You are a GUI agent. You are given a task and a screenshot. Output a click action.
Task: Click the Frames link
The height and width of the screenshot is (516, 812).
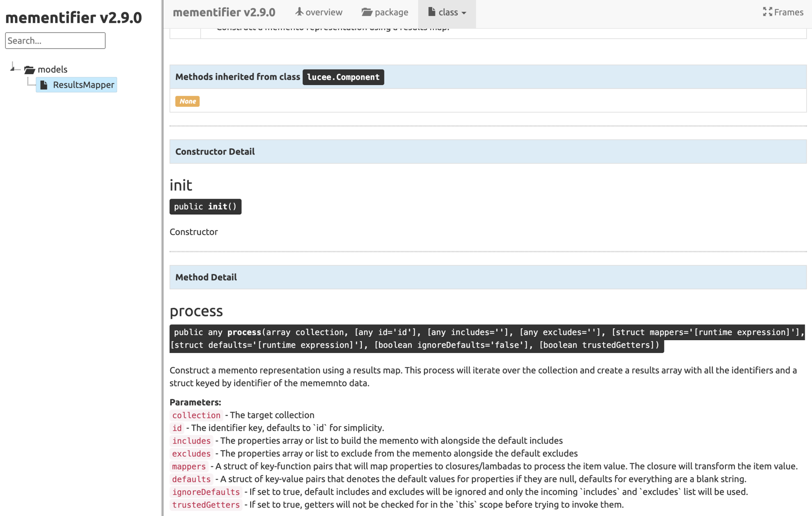[x=788, y=12]
